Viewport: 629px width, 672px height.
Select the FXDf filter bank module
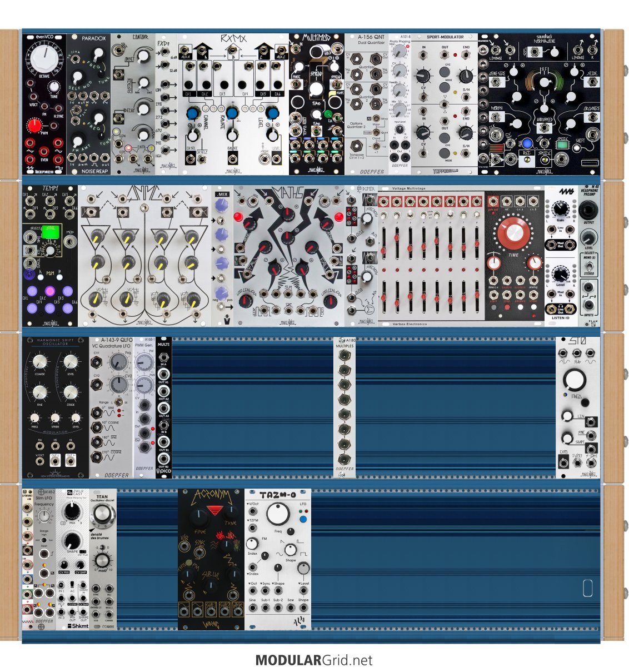point(166,104)
